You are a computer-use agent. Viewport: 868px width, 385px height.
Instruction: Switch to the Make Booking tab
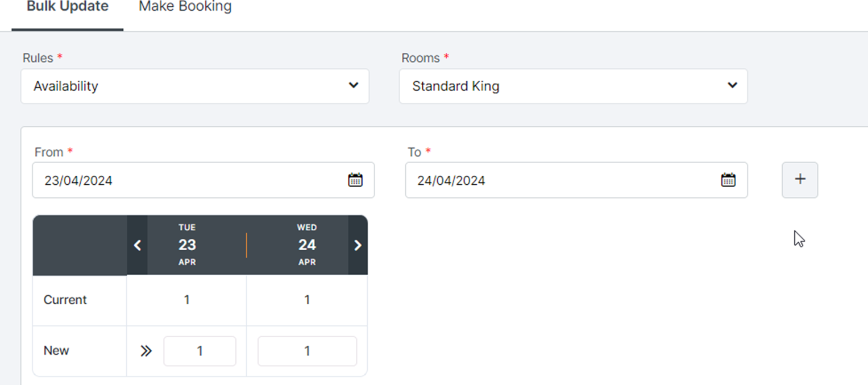(x=185, y=7)
